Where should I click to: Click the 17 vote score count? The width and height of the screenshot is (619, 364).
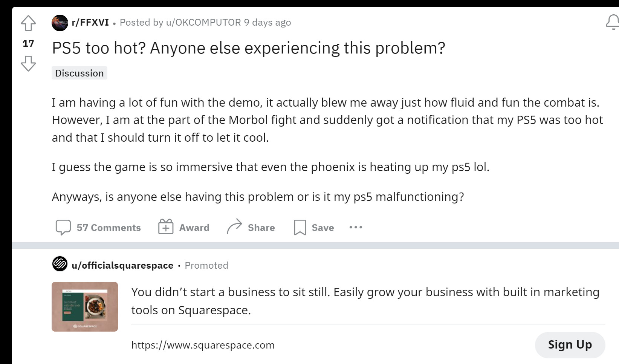coord(28,43)
